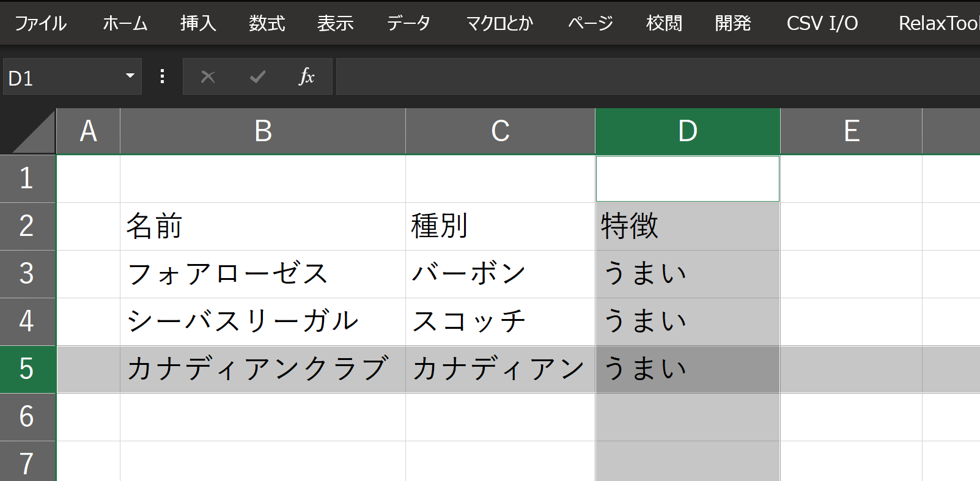The image size is (980, 481).
Task: Switch to the 表示 ribbon tab
Action: tap(335, 23)
